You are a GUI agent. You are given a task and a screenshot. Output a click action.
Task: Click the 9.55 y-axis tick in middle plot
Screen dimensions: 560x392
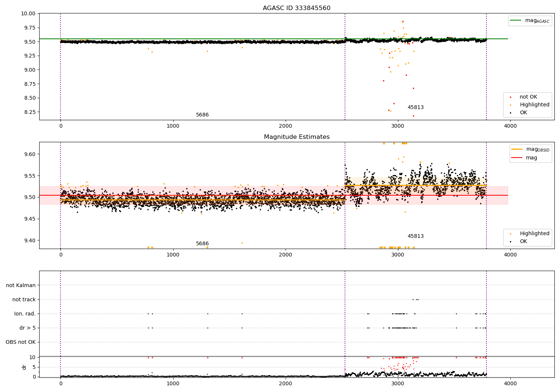tap(29, 176)
